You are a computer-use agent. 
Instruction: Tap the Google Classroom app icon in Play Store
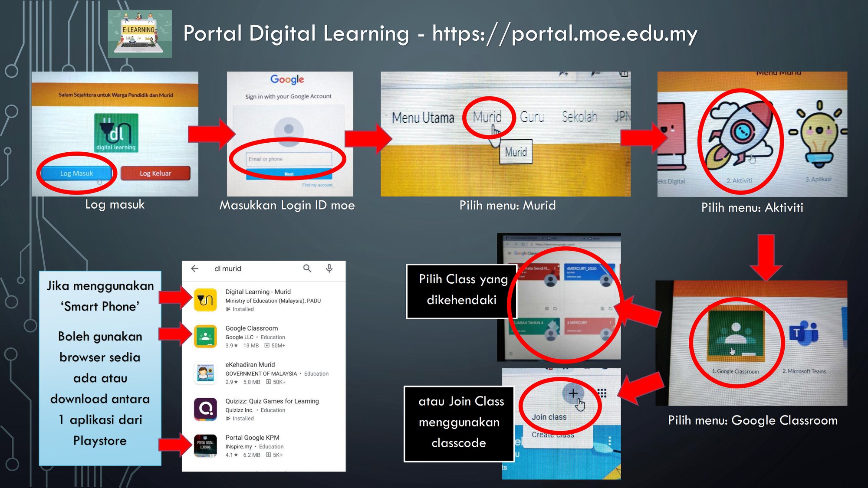[x=205, y=336]
